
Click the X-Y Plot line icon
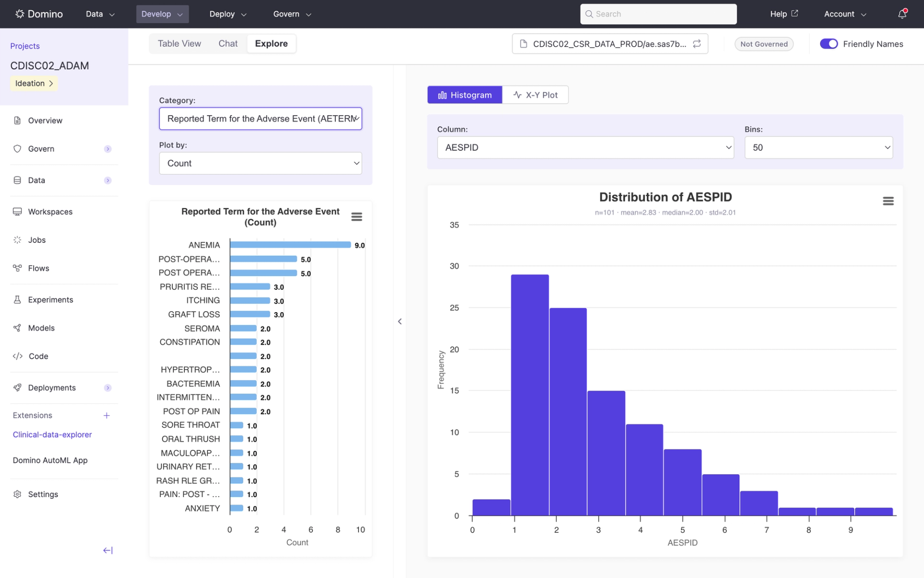[x=517, y=95]
